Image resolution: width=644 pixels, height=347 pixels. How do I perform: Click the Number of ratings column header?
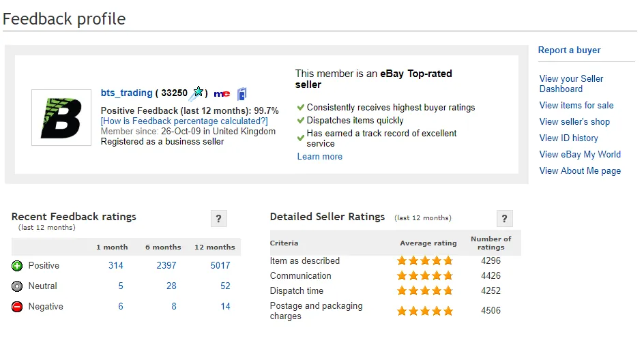(x=491, y=243)
